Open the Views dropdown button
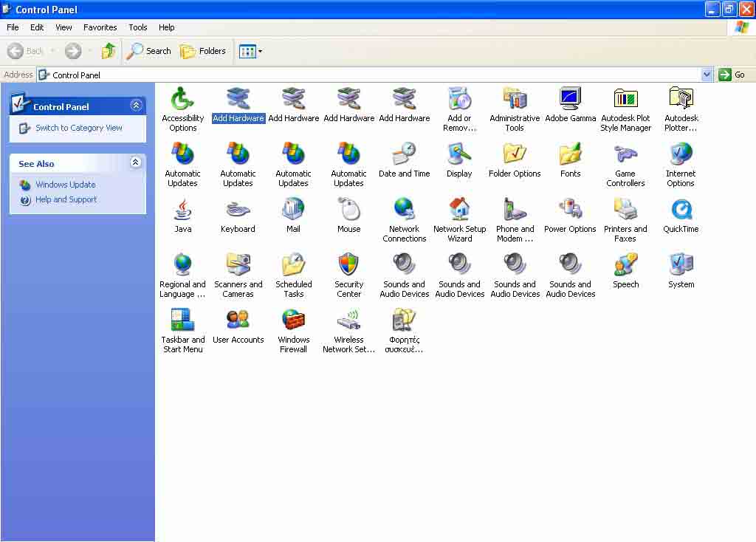This screenshot has width=756, height=542. (x=251, y=51)
